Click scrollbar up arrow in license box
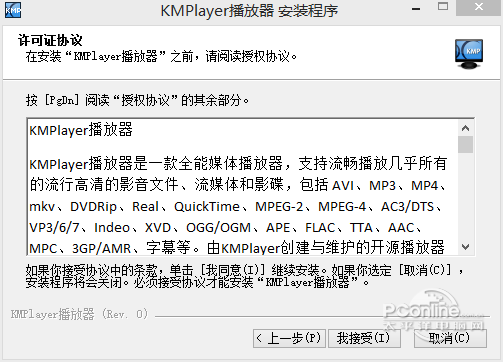The image size is (503, 362). pos(465,128)
